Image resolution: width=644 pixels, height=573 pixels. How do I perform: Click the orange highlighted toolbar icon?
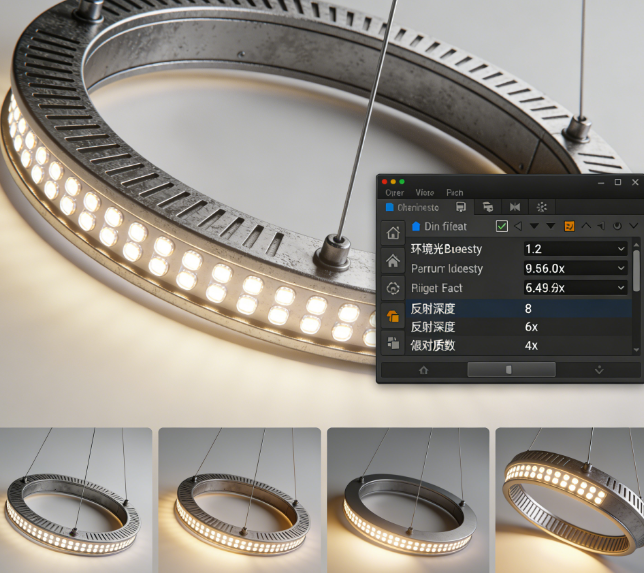click(569, 227)
